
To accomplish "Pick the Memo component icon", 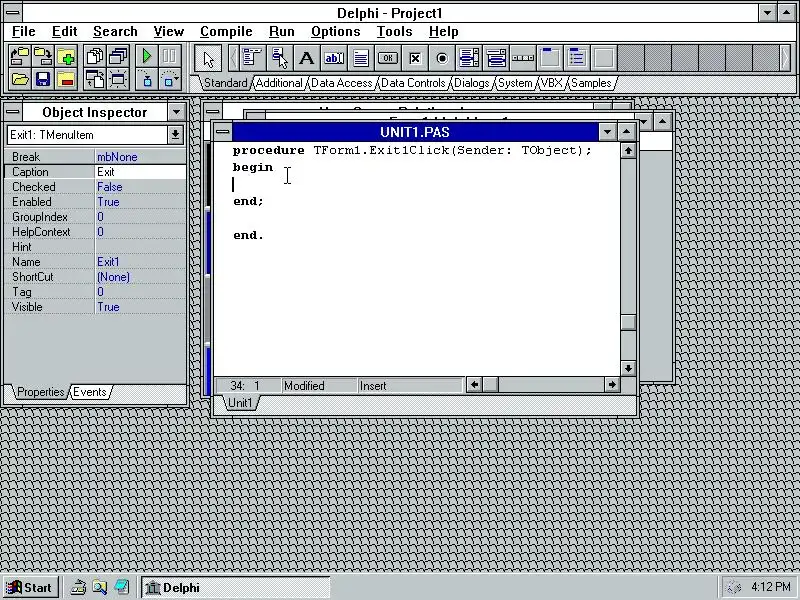I will click(x=361, y=58).
